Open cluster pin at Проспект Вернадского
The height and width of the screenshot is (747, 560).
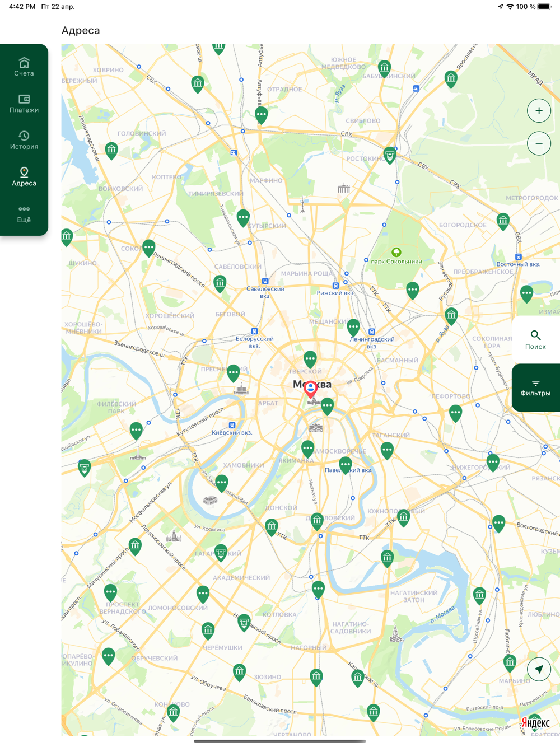click(x=110, y=593)
